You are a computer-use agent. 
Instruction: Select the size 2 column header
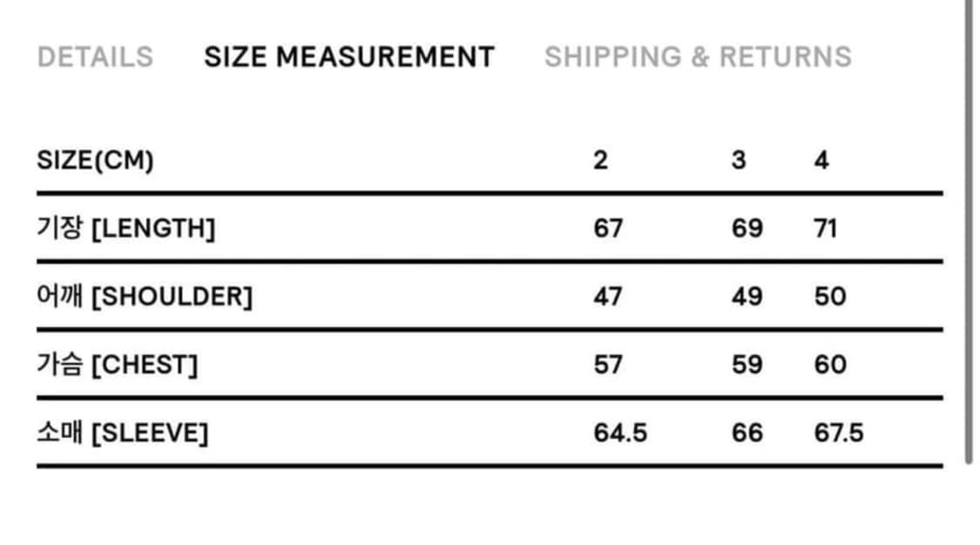600,161
